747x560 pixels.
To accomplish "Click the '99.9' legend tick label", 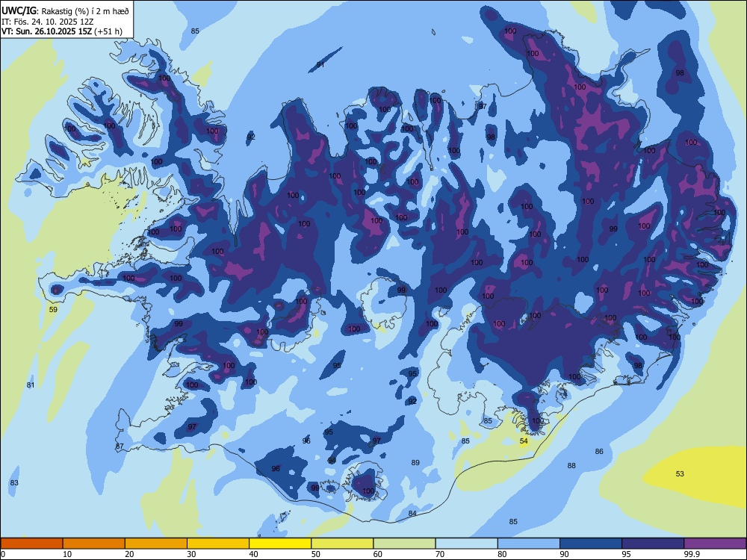I will 692,554.
